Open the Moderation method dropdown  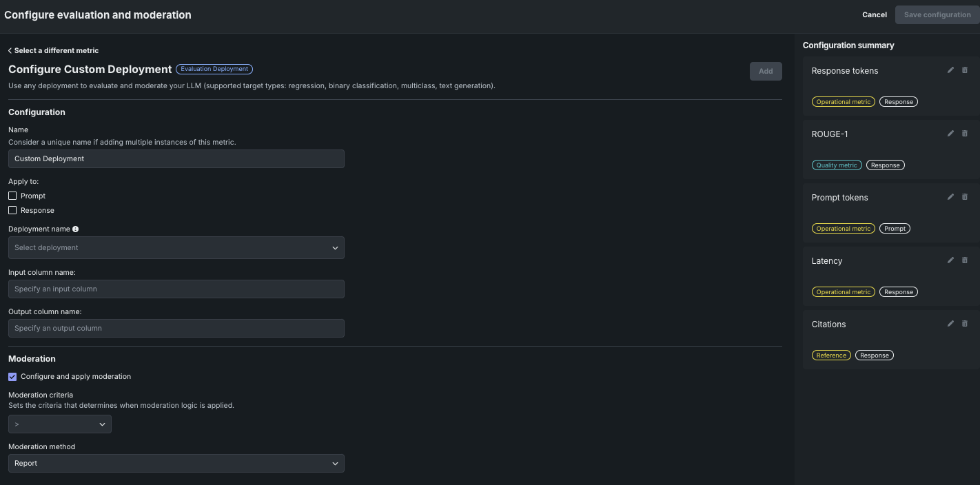coord(176,464)
